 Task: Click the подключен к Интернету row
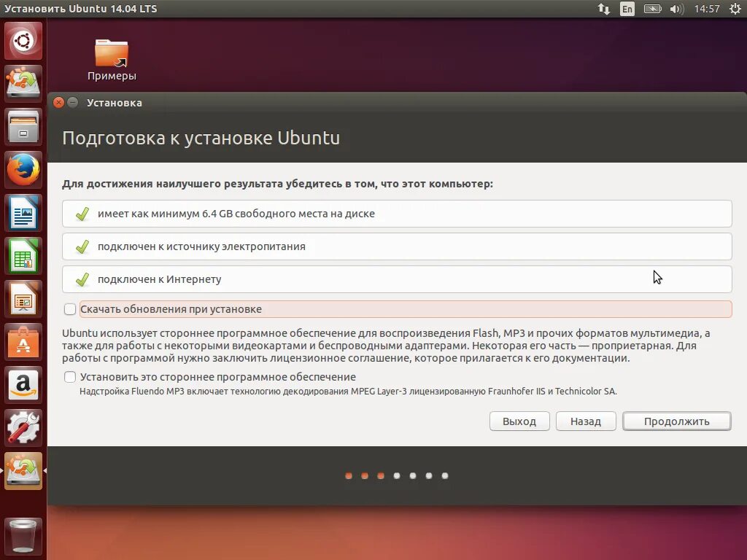(397, 279)
